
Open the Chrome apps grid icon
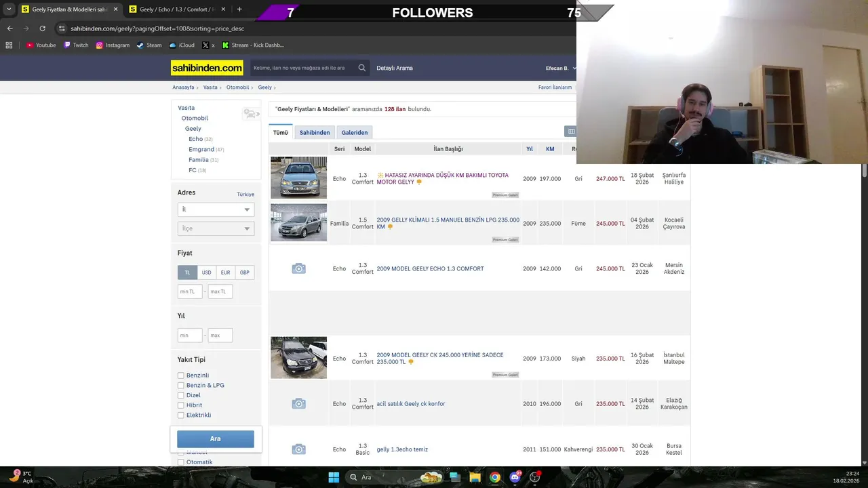pyautogui.click(x=9, y=45)
